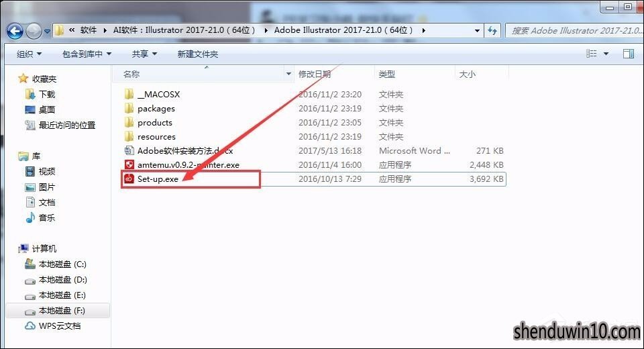Select the Set-up.exe Adobe icon
Viewport: 644px width, 349px height.
click(x=129, y=179)
